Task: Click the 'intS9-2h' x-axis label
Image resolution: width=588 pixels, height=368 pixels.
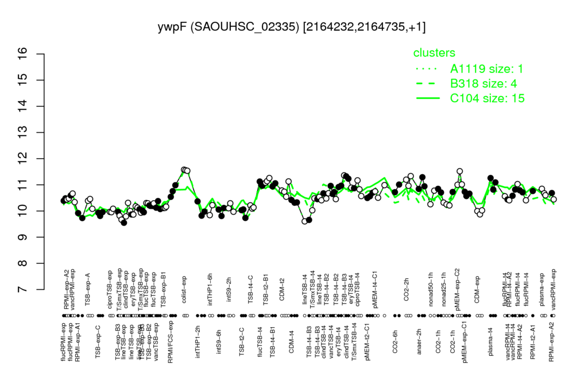Action: point(229,290)
